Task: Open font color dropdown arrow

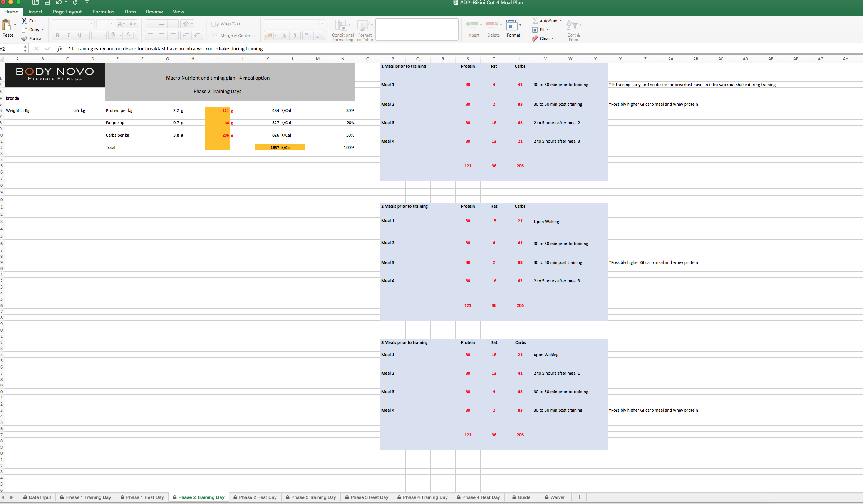Action: [x=136, y=35]
